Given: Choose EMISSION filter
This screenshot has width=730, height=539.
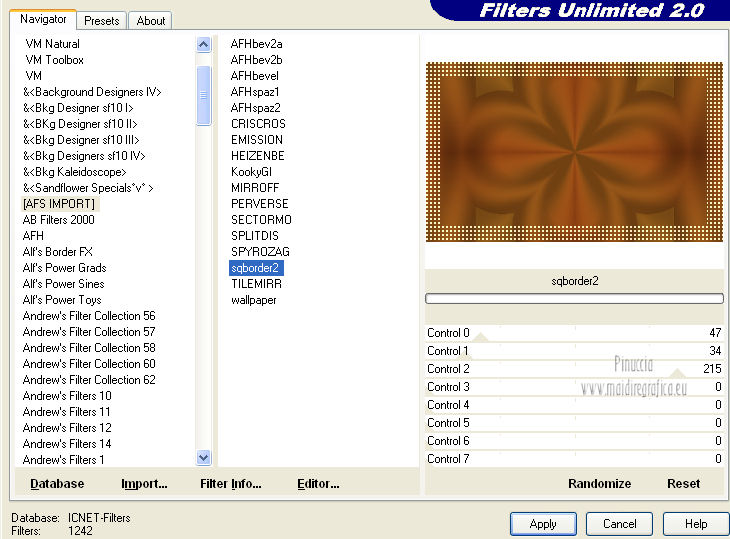Looking at the screenshot, I should (x=257, y=140).
